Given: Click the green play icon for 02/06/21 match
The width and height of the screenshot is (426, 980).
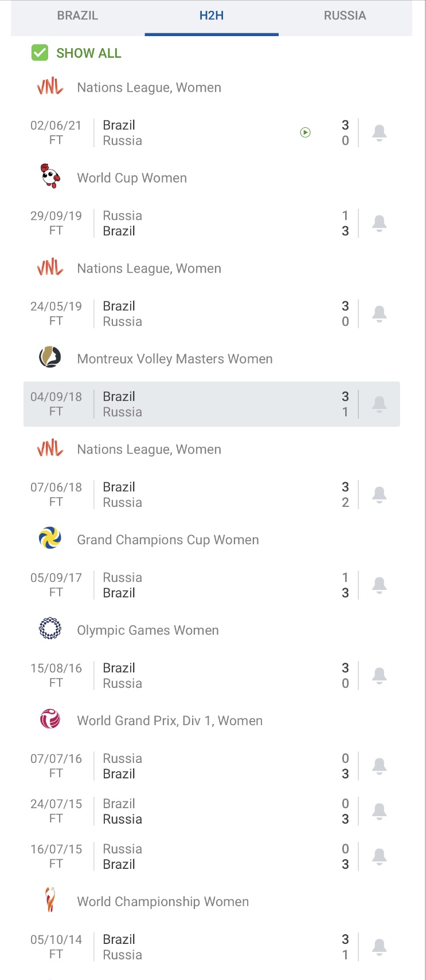Looking at the screenshot, I should pos(306,133).
